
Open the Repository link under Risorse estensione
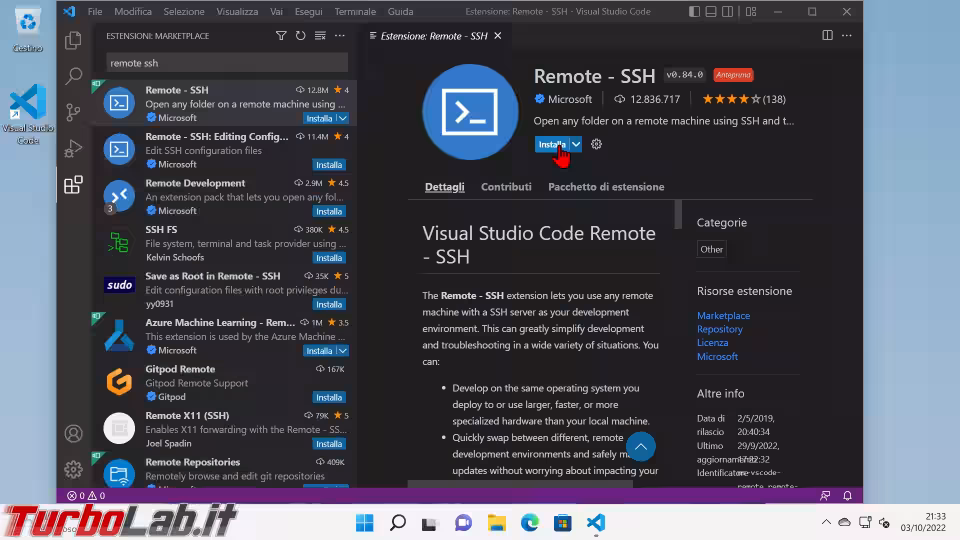(719, 329)
